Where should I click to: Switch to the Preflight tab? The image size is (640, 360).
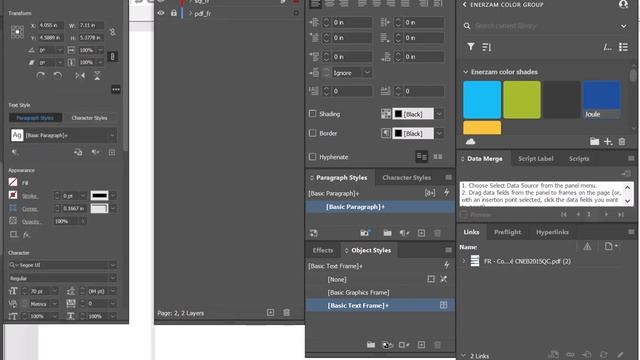click(x=507, y=232)
